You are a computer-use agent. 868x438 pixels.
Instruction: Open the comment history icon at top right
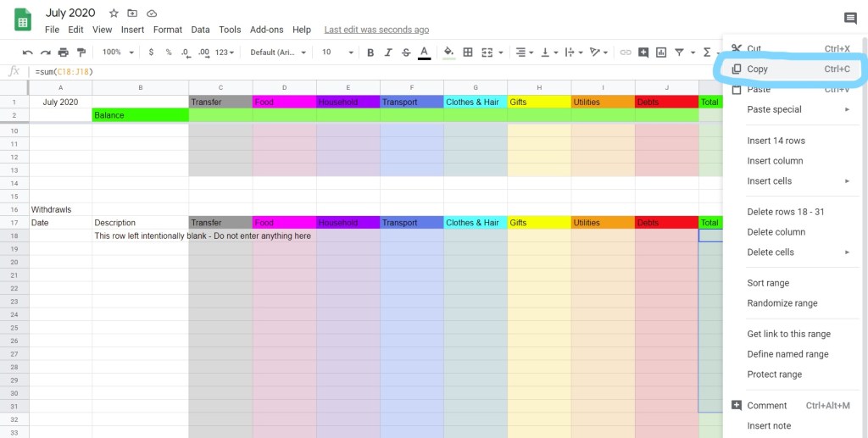tap(850, 19)
